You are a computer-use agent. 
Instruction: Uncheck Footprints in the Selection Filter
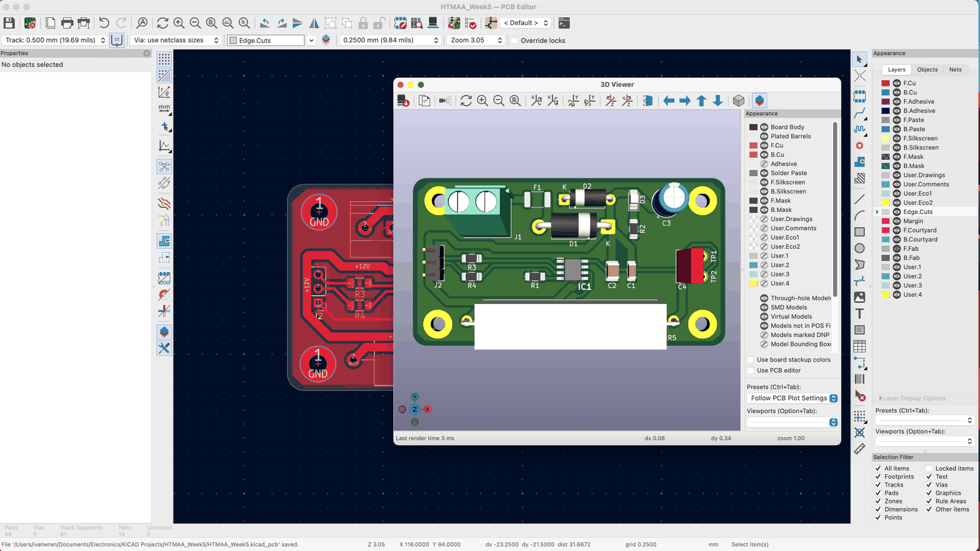click(878, 476)
